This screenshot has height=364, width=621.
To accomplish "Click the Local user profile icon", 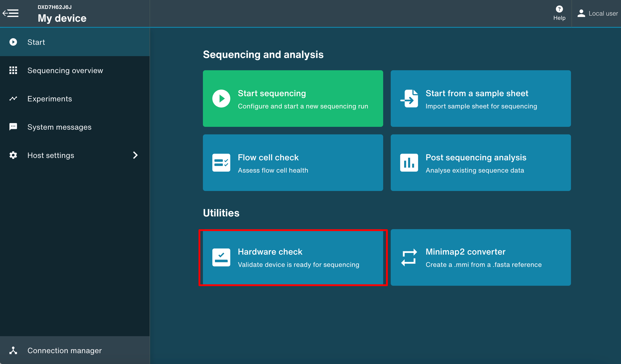I will click(x=581, y=13).
